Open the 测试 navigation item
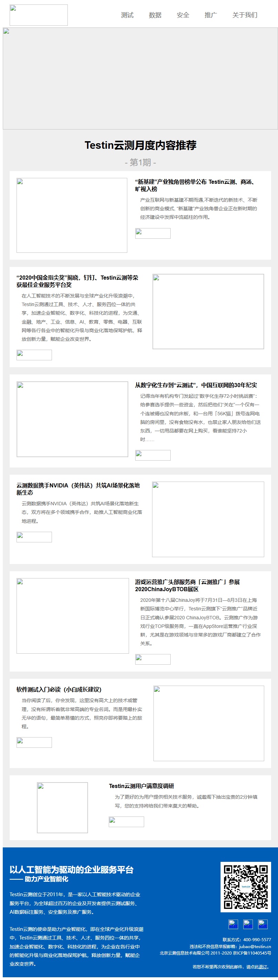Image resolution: width=278 pixels, height=980 pixels. 127,15
